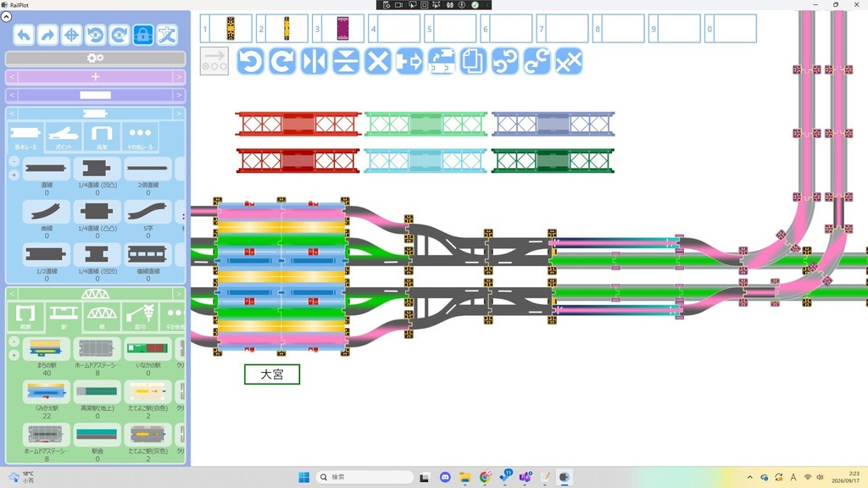Viewport: 868px width, 488px height.
Task: Click the clockwise eye view-rotate button
Action: [x=119, y=35]
